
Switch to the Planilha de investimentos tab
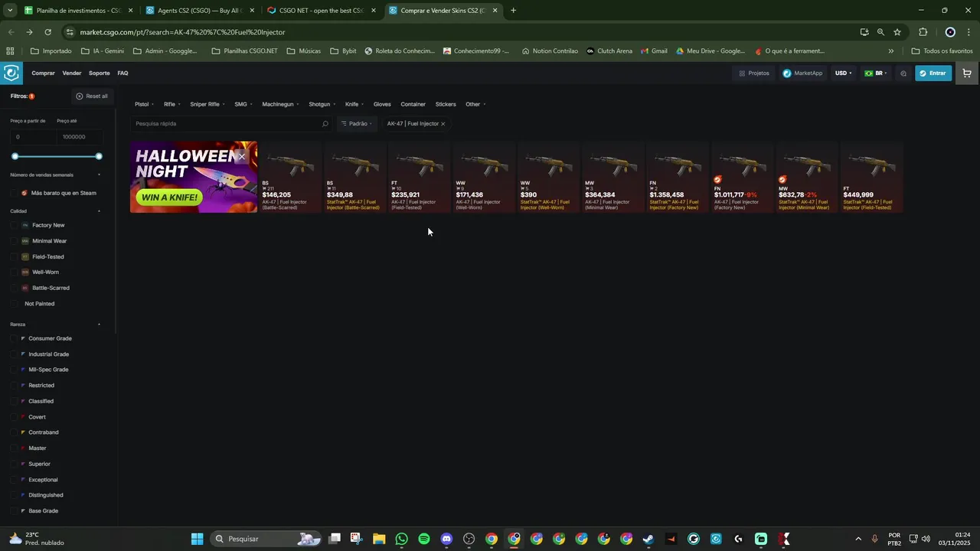(78, 11)
